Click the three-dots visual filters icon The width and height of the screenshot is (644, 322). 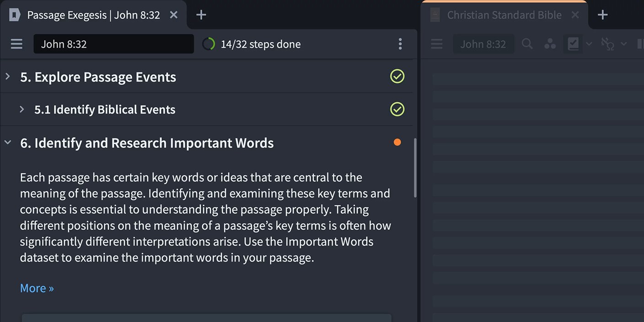(x=550, y=44)
